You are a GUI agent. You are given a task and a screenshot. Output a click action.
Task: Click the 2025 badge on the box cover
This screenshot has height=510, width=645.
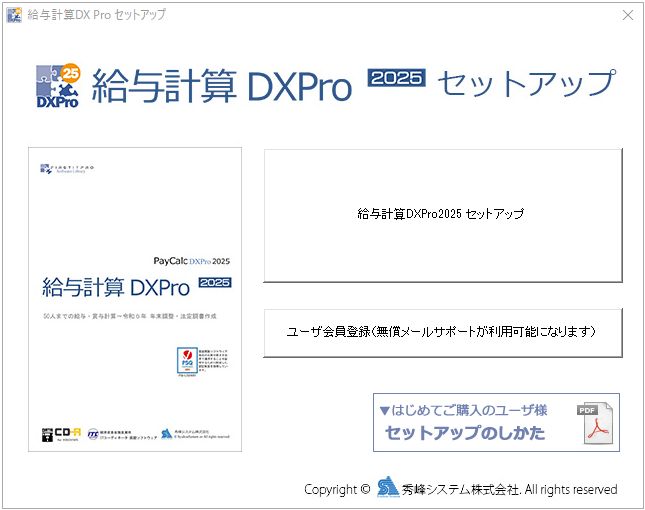pos(215,283)
